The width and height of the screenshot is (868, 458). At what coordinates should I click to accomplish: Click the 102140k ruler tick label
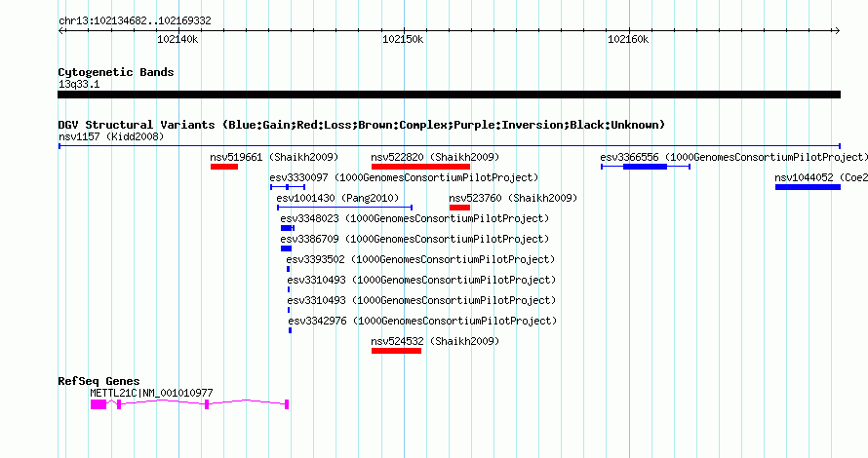coord(178,40)
